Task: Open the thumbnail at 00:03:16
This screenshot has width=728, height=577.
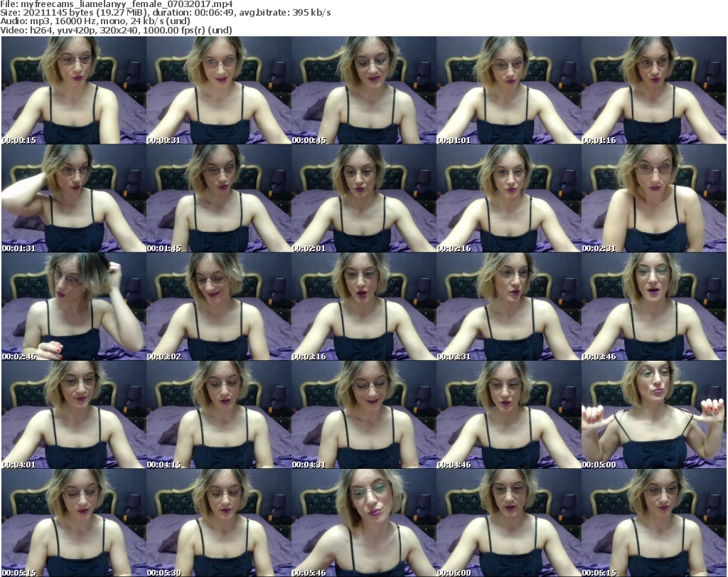Action: coord(363,307)
